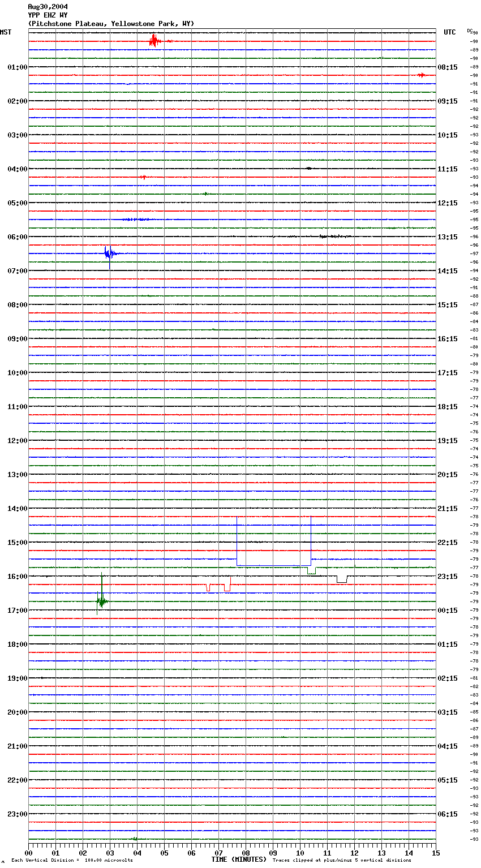Click the minute 00 tick label on the x-axis
The width and height of the screenshot is (481, 868).
pyautogui.click(x=28, y=853)
